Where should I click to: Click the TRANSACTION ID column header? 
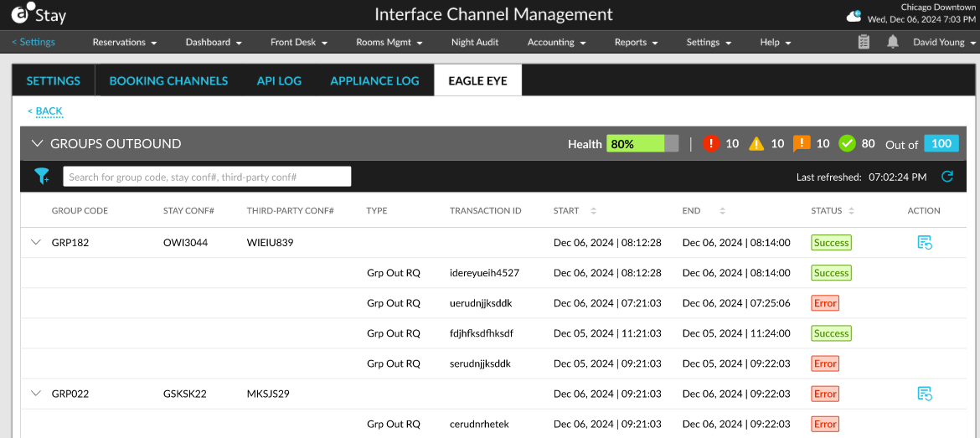pos(486,211)
